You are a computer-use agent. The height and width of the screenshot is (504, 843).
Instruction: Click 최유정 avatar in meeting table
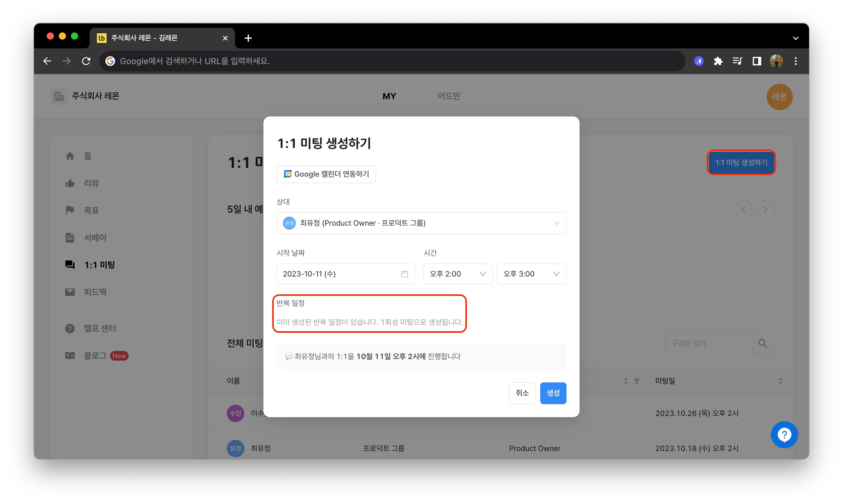pos(235,448)
